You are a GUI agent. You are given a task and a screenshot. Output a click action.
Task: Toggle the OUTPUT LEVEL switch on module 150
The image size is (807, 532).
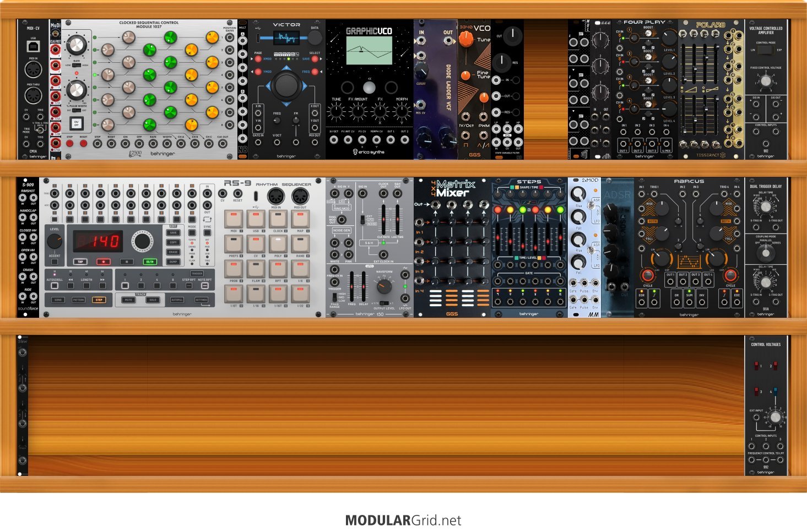tap(383, 303)
